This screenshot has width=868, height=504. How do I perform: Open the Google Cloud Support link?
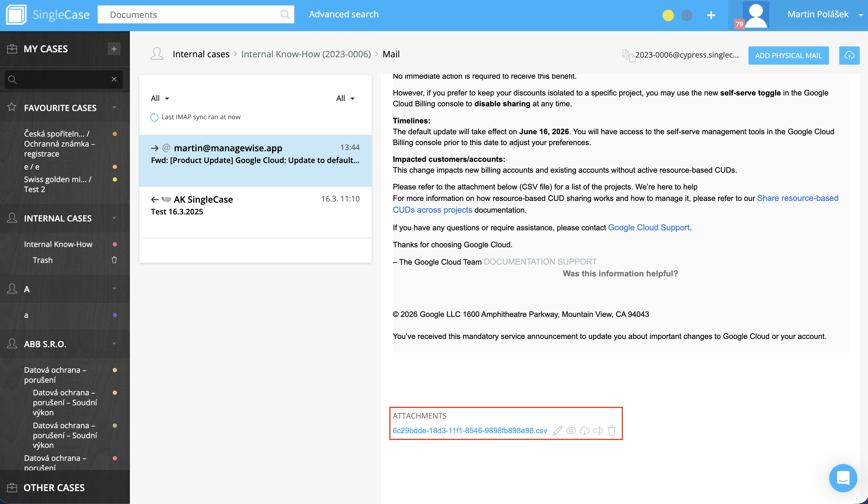click(x=649, y=228)
